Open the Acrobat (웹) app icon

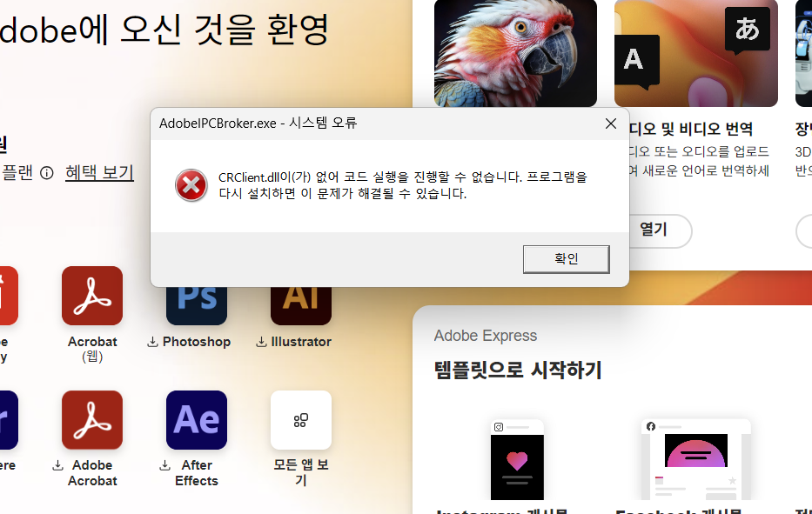point(91,296)
